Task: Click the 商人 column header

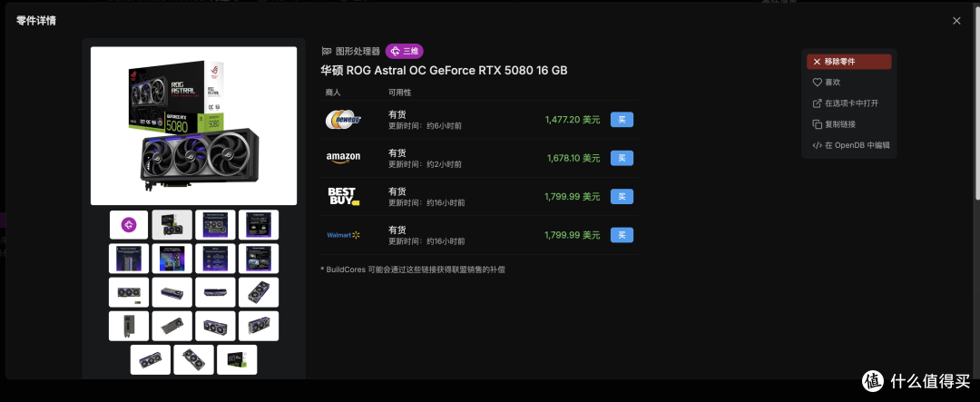Action: click(x=334, y=93)
